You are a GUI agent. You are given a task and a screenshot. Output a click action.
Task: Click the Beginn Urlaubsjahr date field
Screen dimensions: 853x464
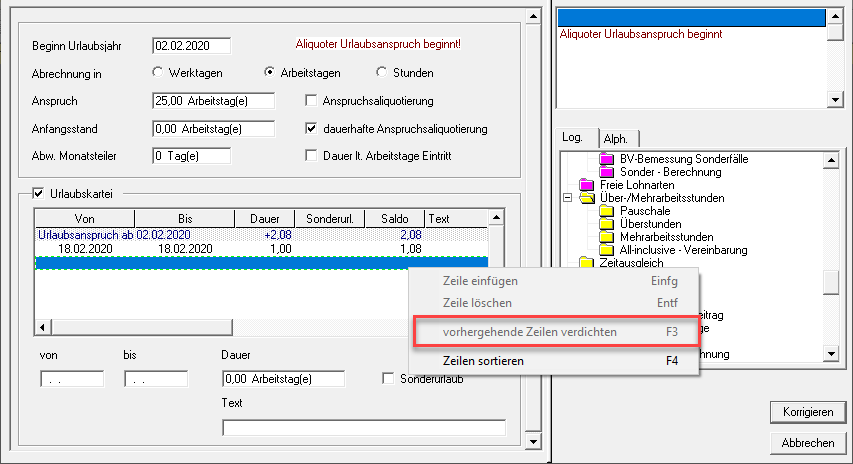click(x=191, y=45)
